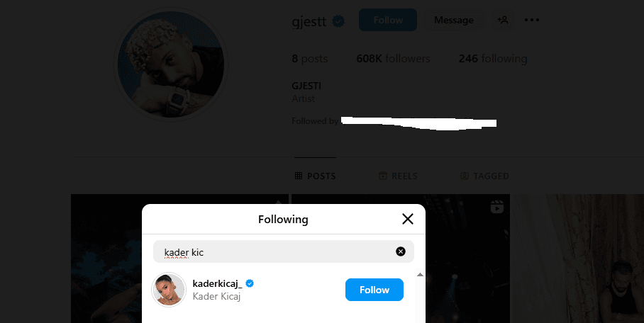The image size is (644, 323).
Task: Click gjestt verified badge
Action: click(339, 21)
